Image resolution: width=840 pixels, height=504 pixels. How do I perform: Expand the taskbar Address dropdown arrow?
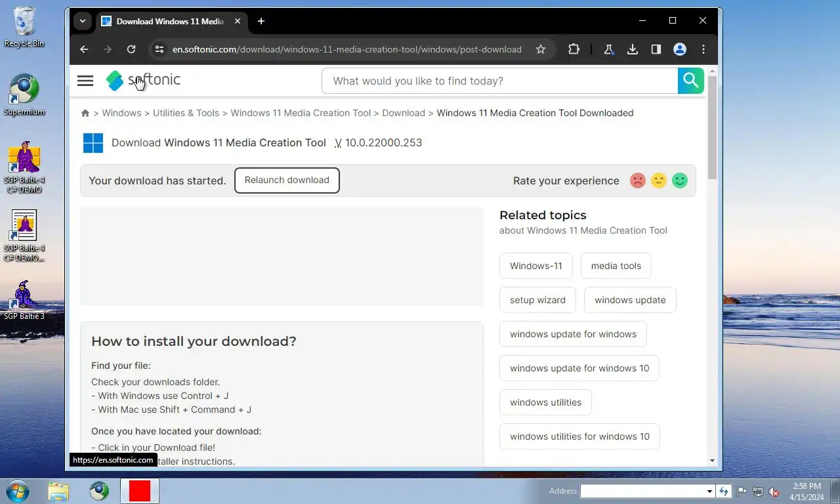pos(709,491)
